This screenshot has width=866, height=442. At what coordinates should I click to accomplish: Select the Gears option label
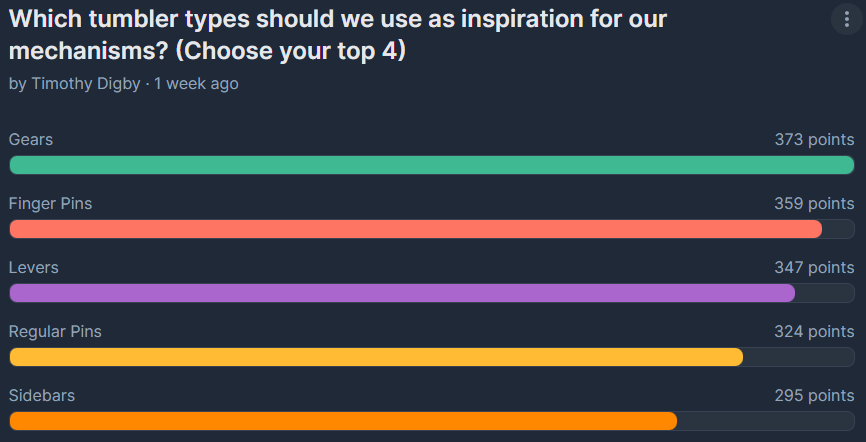[31, 139]
